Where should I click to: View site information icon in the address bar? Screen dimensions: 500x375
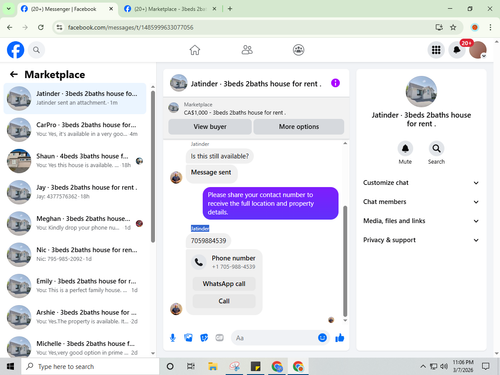(59, 27)
